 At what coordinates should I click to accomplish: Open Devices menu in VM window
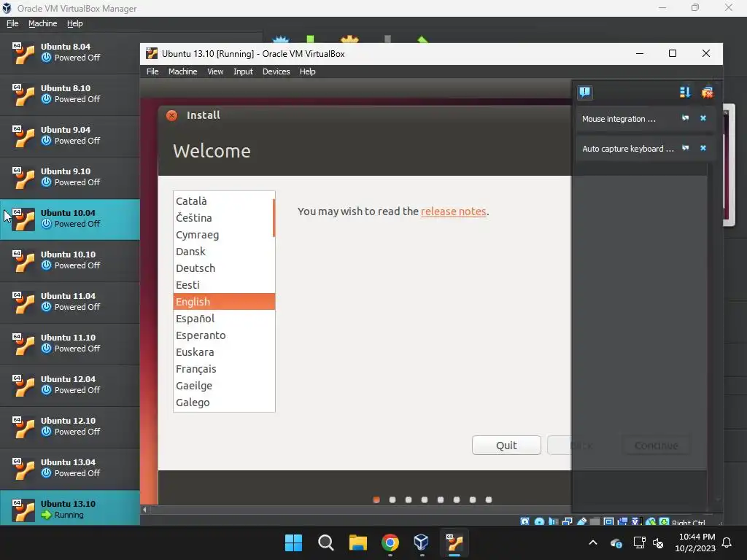coord(276,71)
